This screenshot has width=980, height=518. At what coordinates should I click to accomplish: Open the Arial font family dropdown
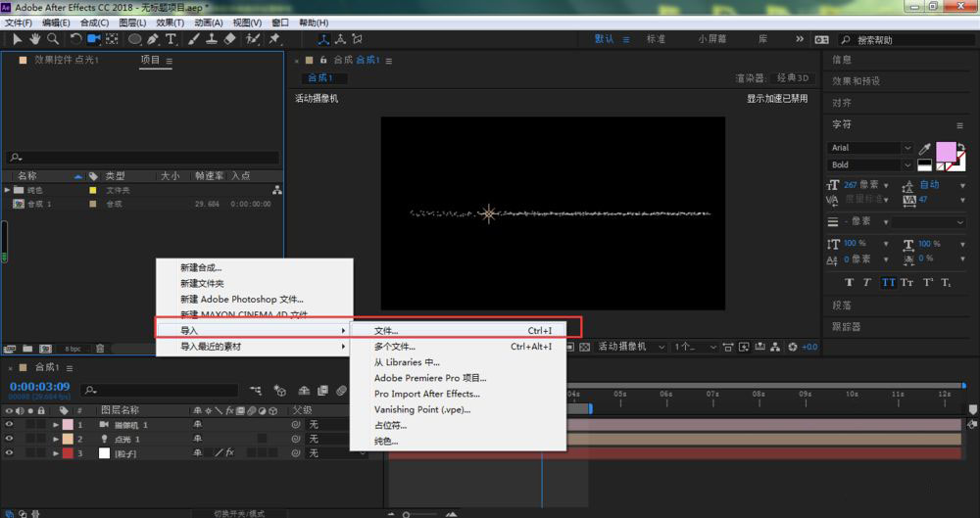pos(870,148)
